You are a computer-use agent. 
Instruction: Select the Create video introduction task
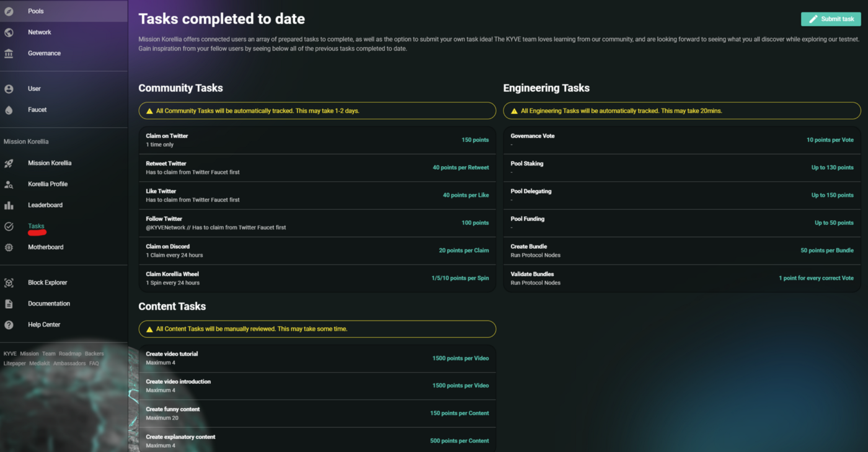[317, 386]
